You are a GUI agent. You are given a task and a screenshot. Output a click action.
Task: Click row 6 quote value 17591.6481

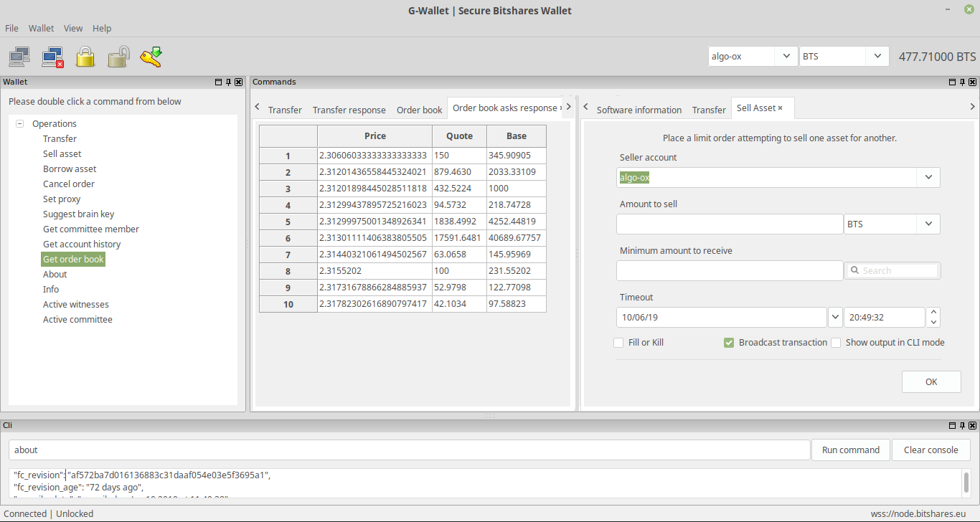(x=459, y=237)
